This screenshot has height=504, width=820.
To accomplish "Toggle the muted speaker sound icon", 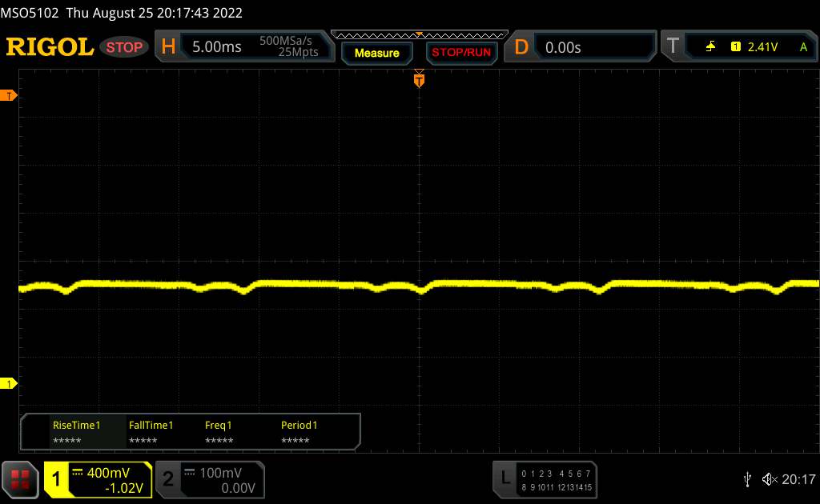I will coord(770,479).
